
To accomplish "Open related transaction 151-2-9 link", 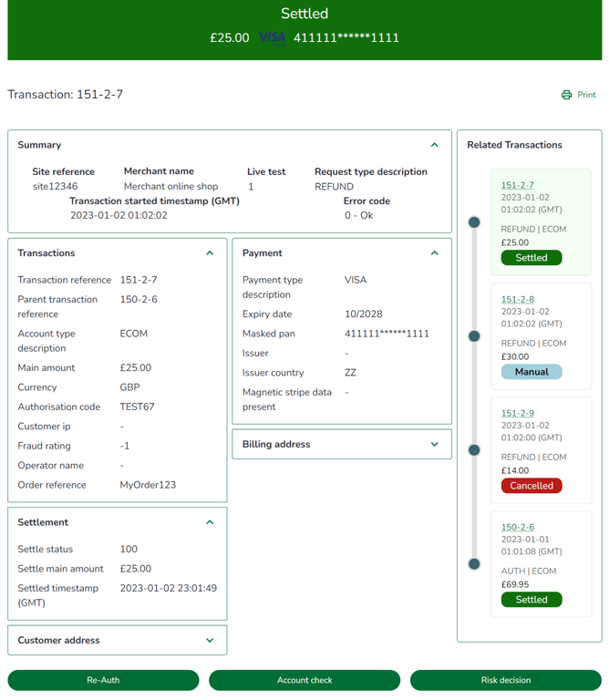I will click(518, 414).
